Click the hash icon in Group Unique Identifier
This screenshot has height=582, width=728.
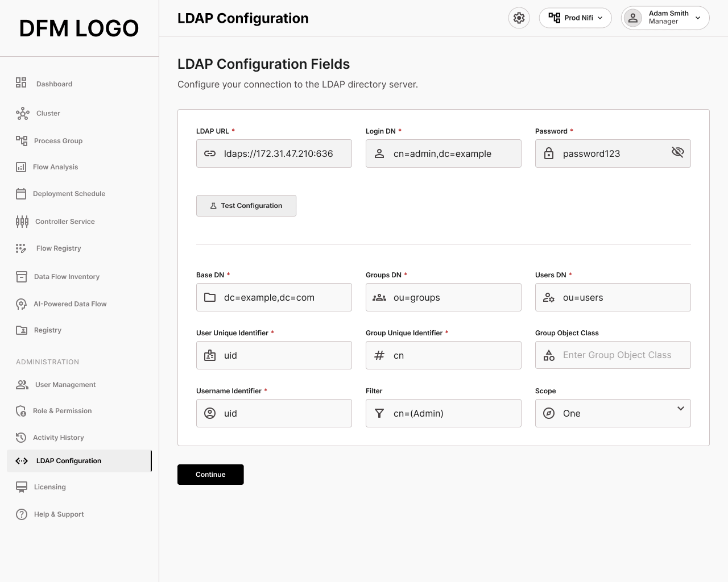click(x=379, y=355)
